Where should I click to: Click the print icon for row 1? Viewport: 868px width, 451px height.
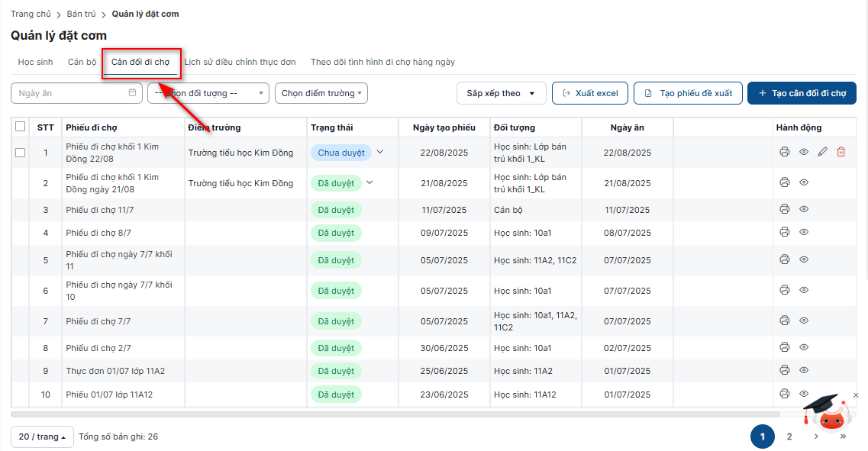click(784, 153)
